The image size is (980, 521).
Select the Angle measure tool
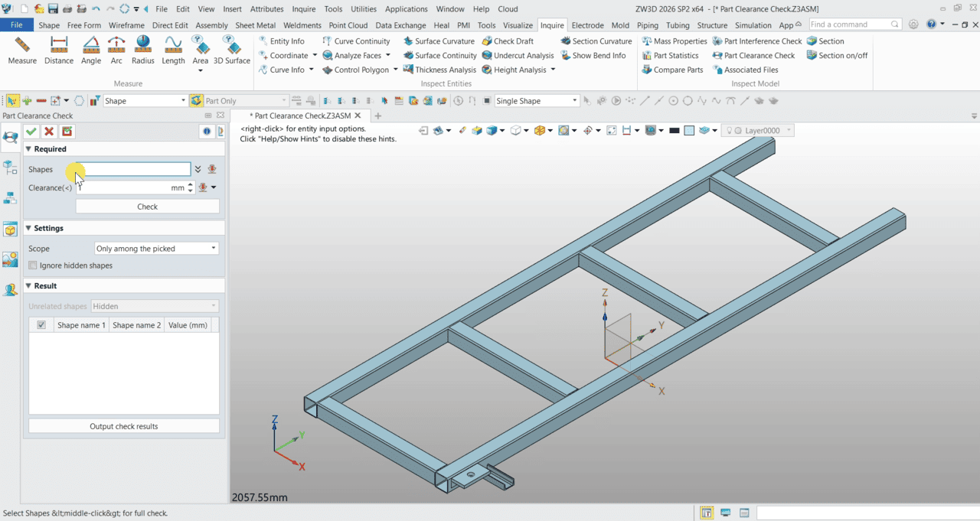point(91,50)
